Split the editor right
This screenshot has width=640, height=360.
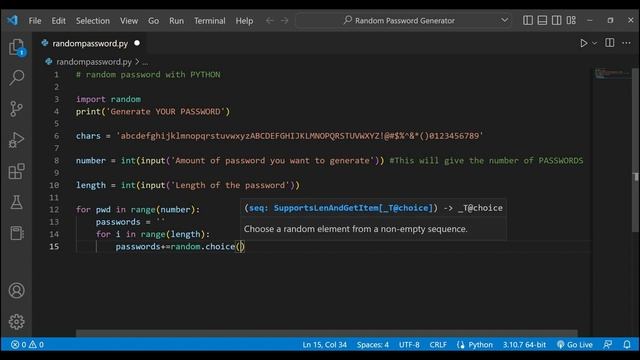[609, 43]
